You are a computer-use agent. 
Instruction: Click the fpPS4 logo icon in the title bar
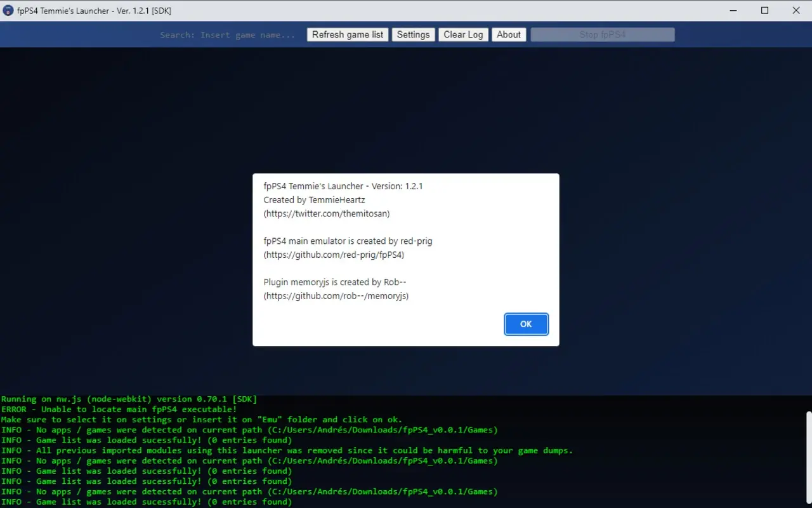pyautogui.click(x=8, y=10)
